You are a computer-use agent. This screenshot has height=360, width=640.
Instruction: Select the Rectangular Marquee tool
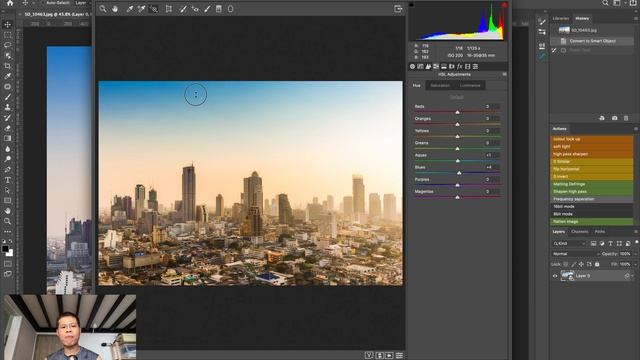[x=7, y=35]
